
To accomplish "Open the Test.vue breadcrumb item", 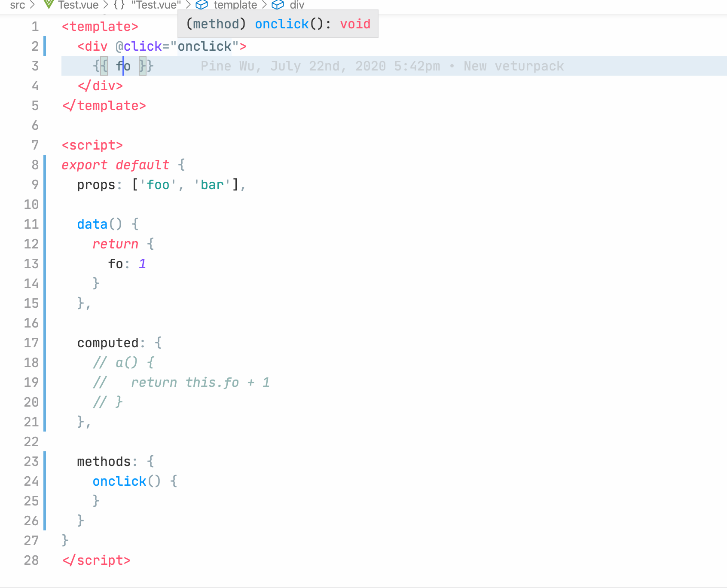I will [78, 5].
